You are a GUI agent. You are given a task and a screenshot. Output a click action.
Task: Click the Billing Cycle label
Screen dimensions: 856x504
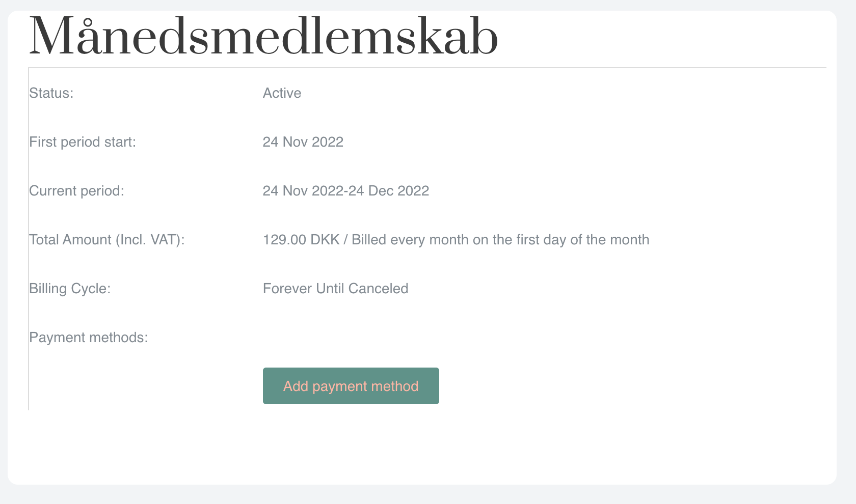tap(70, 288)
